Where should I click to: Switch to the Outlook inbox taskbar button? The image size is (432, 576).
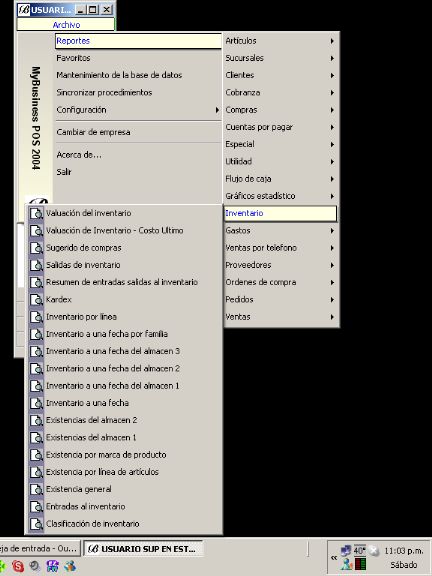tap(40, 549)
